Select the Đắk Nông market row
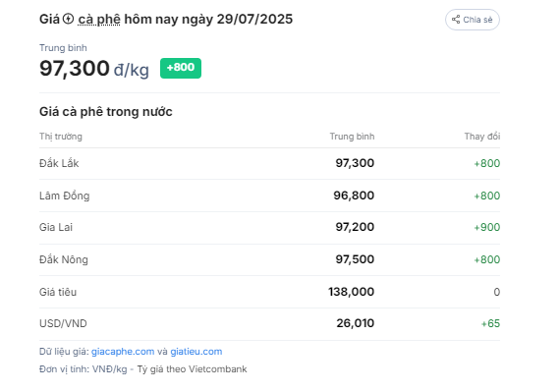This screenshot has height=392, width=560. pos(269,259)
